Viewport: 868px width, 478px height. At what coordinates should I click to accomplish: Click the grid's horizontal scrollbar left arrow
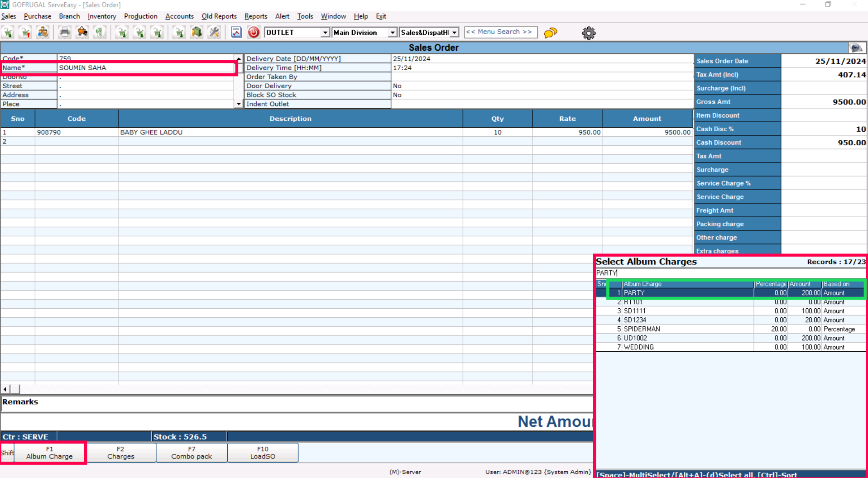point(5,389)
